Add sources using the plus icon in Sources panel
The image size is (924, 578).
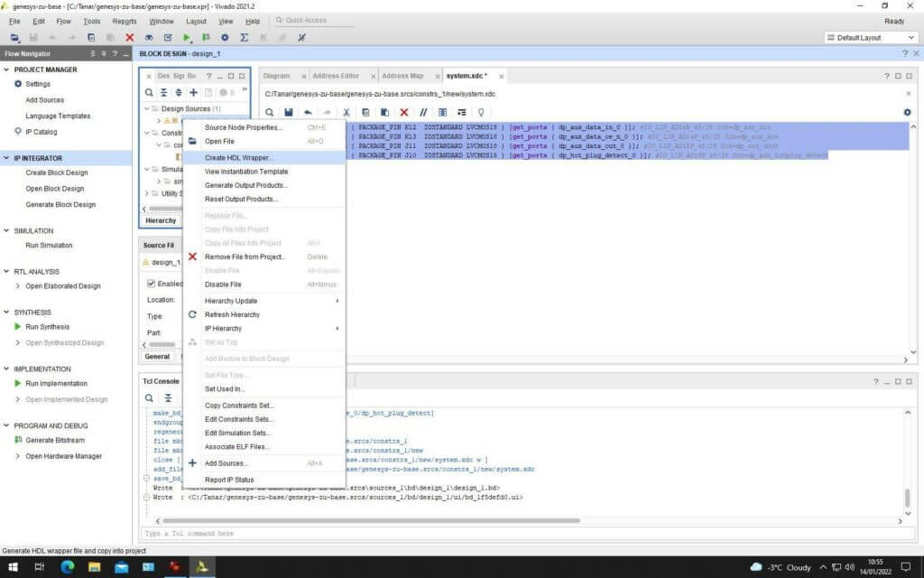(x=193, y=93)
